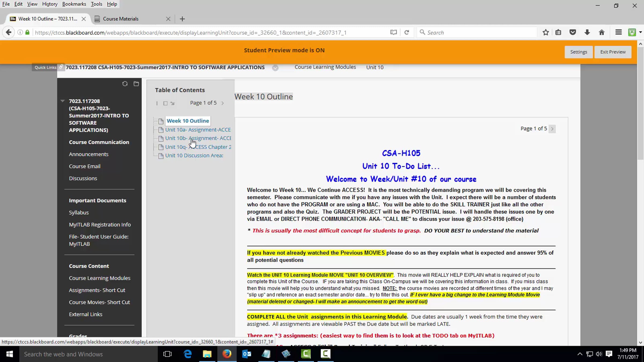
Task: Open course title breadcrumb dropdown chevron
Action: click(275, 68)
